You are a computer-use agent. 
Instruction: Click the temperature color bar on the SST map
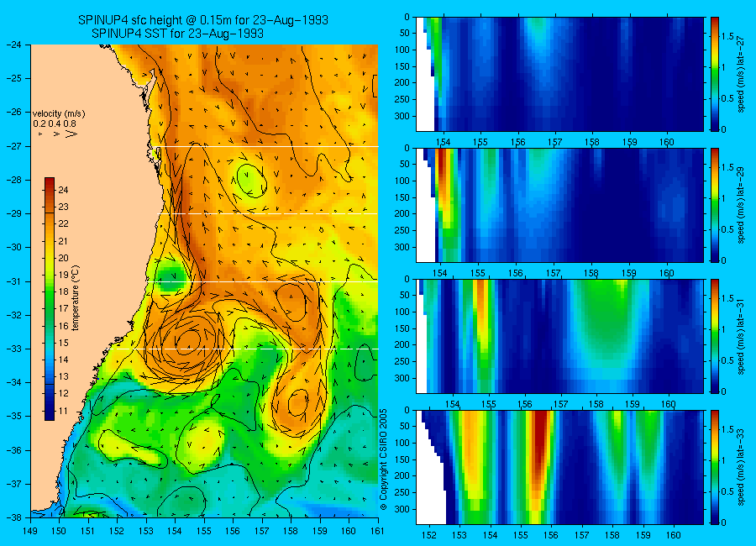click(50, 299)
